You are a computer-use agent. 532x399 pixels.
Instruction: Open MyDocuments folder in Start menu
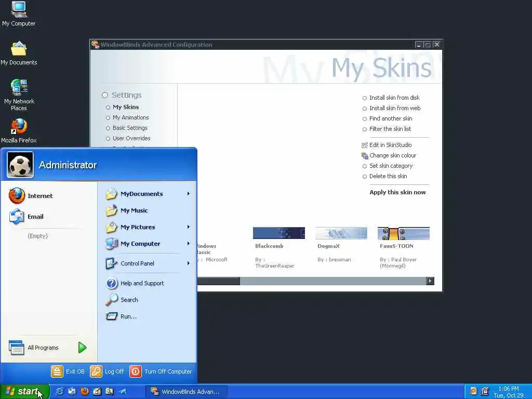point(135,194)
